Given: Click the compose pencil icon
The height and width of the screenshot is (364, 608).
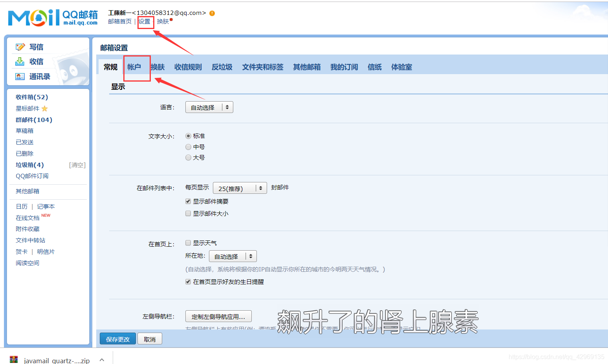Looking at the screenshot, I should coord(20,47).
